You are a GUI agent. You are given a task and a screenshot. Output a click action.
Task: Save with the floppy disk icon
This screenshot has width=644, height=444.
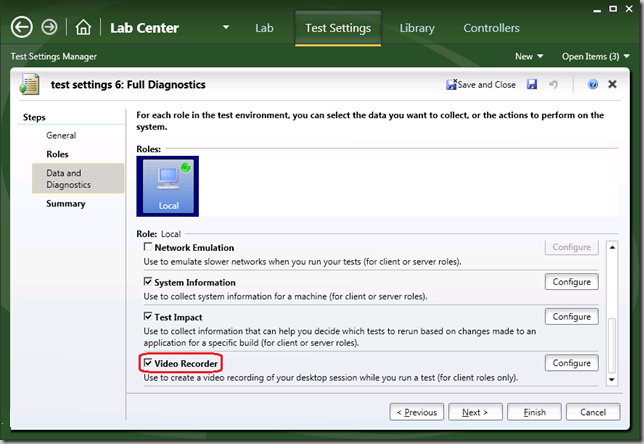point(532,85)
